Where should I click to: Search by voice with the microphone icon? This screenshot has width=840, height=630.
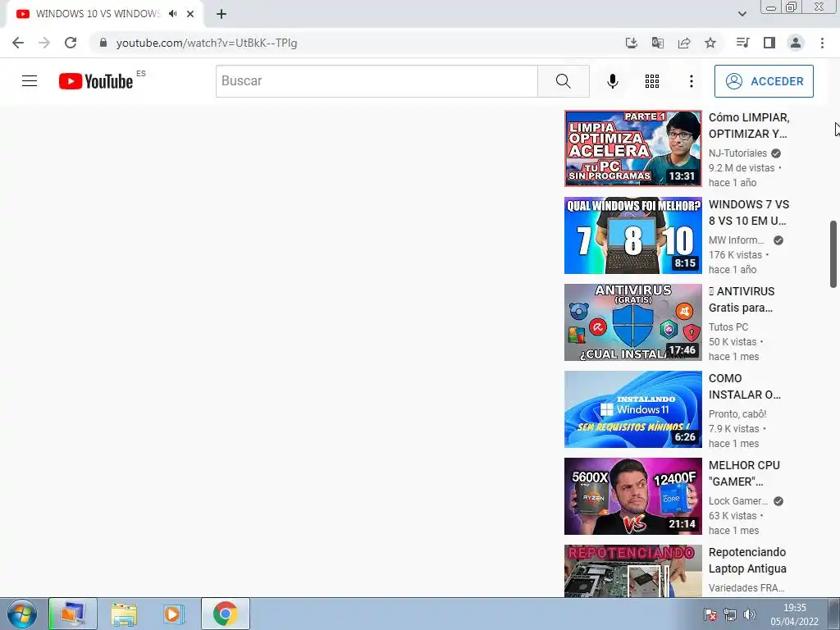tap(613, 81)
